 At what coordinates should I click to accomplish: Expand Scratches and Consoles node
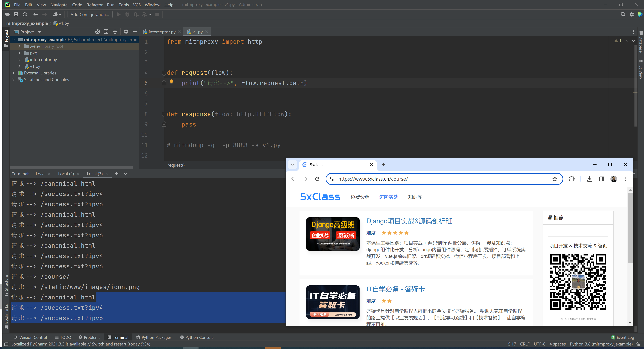pyautogui.click(x=14, y=80)
